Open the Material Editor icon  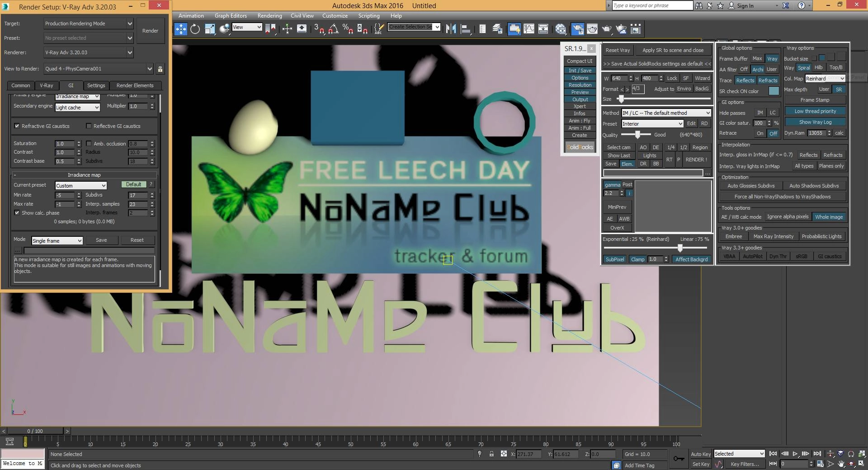pos(561,29)
